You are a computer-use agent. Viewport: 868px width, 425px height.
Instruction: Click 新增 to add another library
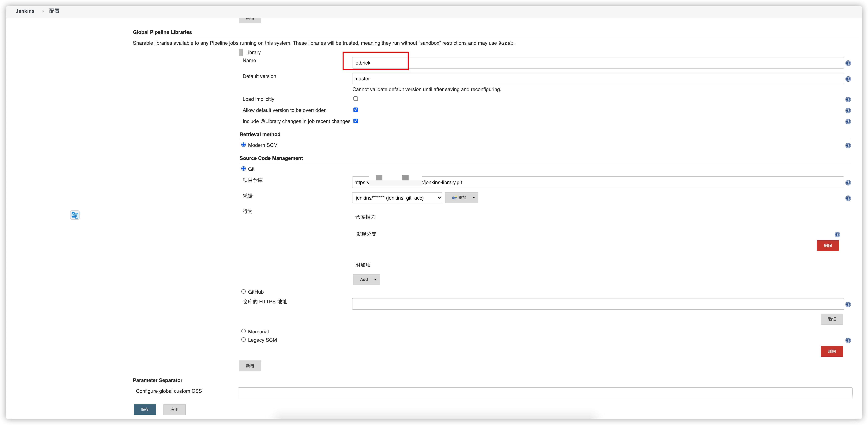point(250,366)
